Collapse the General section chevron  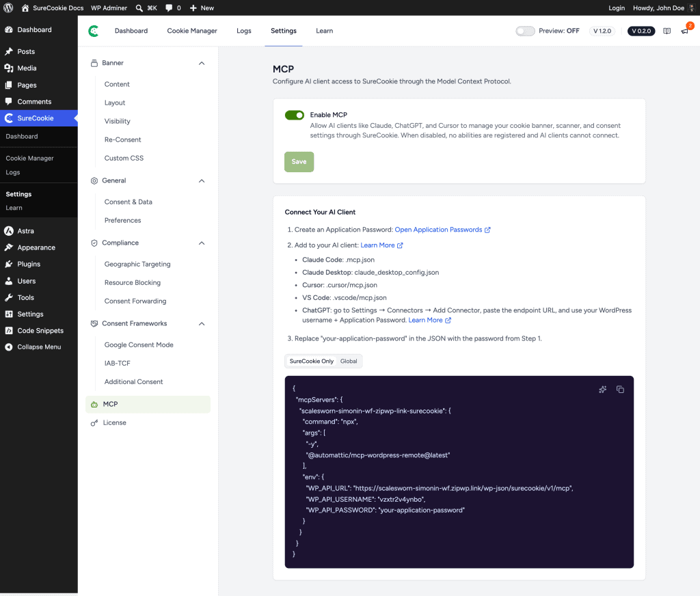(x=202, y=181)
